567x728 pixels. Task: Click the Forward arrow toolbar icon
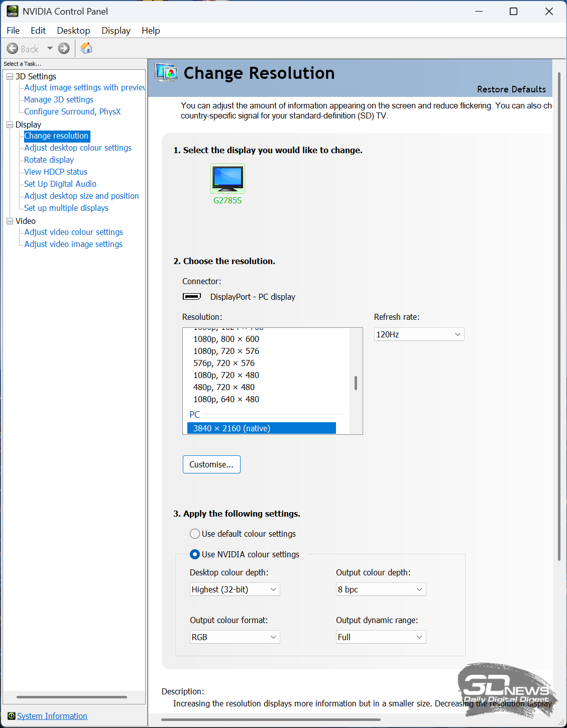click(64, 49)
